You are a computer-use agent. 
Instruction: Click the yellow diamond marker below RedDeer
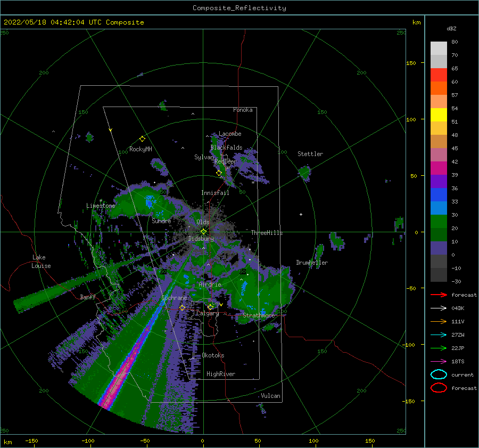(219, 173)
